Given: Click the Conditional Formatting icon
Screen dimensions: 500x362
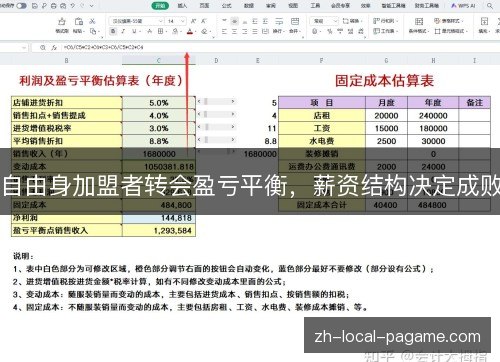Looking at the screenshot, I should (x=419, y=22).
